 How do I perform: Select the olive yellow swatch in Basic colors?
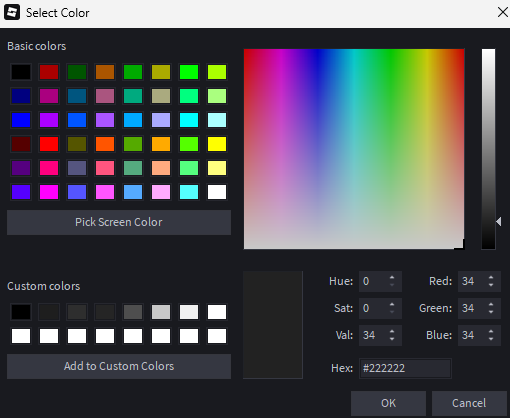(161, 72)
